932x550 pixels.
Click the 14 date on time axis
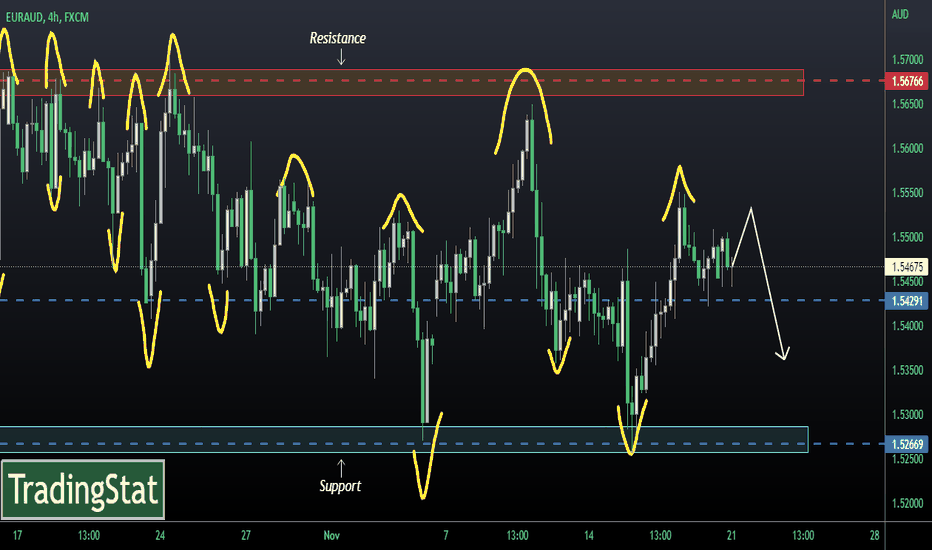point(588,535)
